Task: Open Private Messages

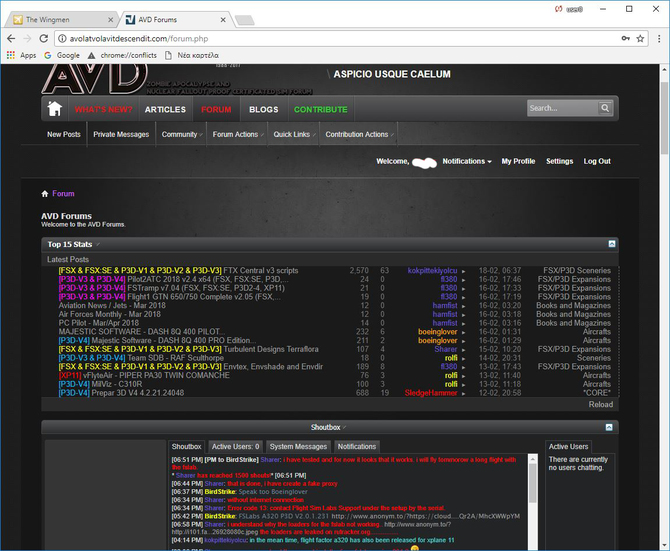Action: (121, 134)
